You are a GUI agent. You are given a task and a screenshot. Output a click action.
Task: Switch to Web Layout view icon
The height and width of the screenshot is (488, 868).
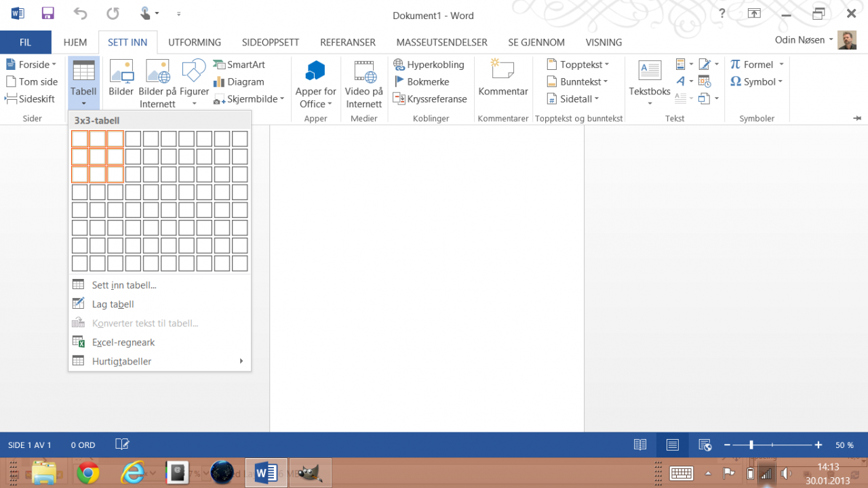point(705,445)
